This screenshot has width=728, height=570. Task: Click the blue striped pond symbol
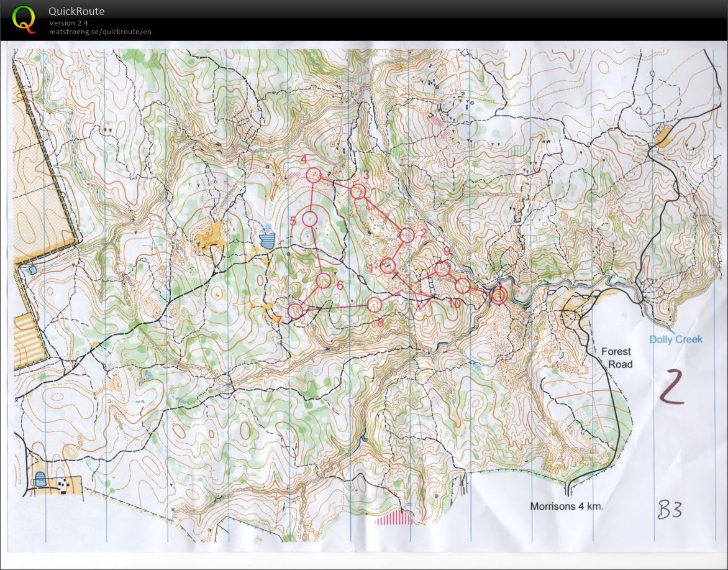[x=268, y=239]
